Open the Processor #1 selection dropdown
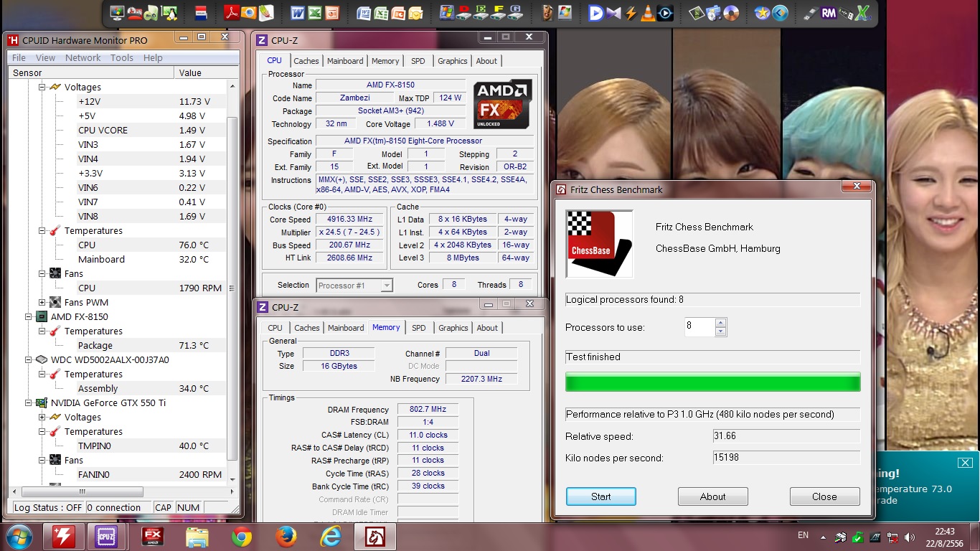Image resolution: width=980 pixels, height=551 pixels. pyautogui.click(x=354, y=285)
